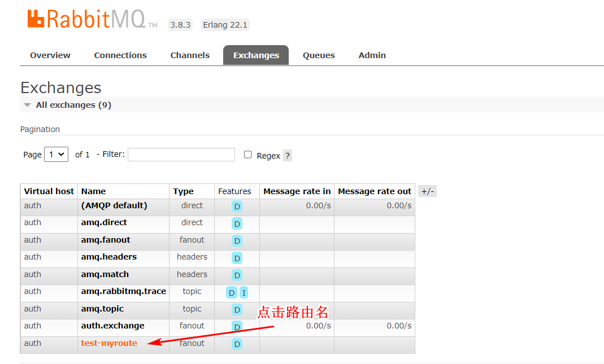The height and width of the screenshot is (364, 604).
Task: Sort by Message rate in column header
Action: coord(297,191)
